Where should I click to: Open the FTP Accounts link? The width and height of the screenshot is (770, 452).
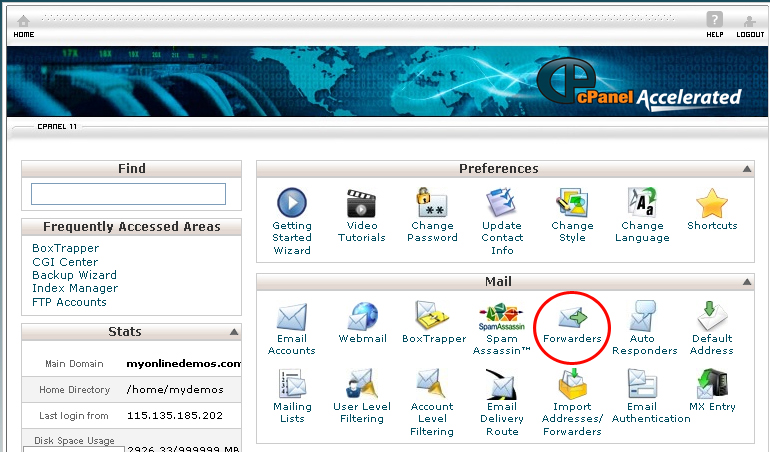point(69,302)
